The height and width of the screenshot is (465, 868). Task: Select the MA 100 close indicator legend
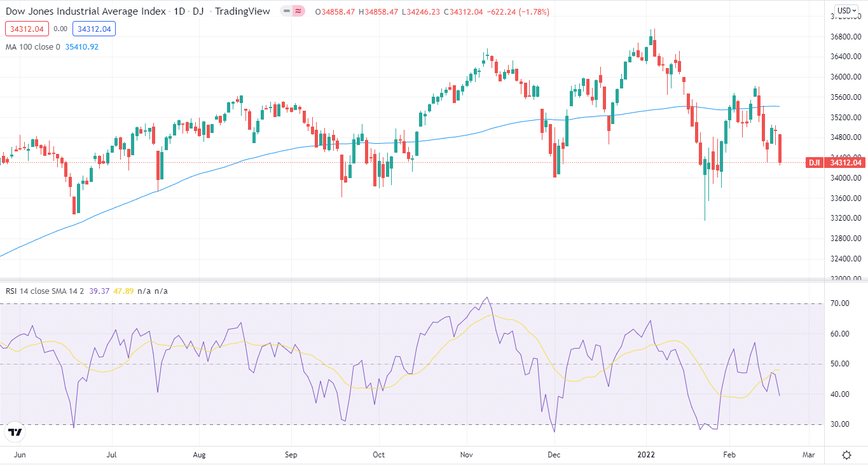click(x=33, y=46)
